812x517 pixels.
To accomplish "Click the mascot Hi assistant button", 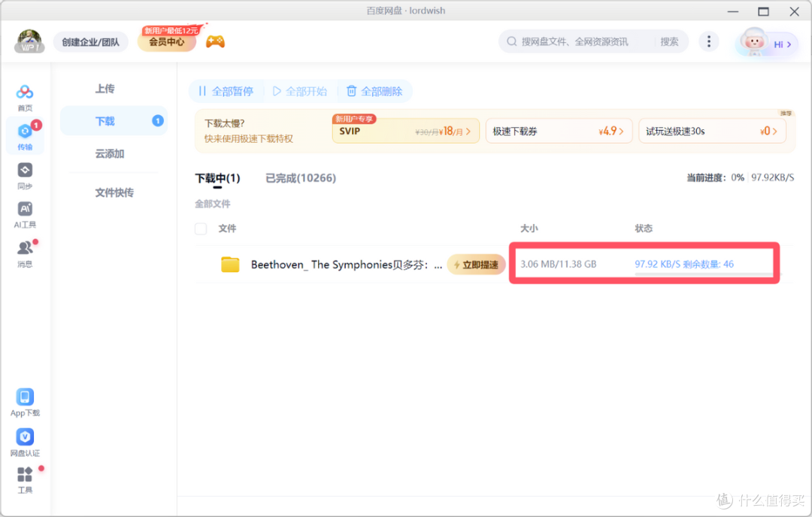I will click(766, 43).
